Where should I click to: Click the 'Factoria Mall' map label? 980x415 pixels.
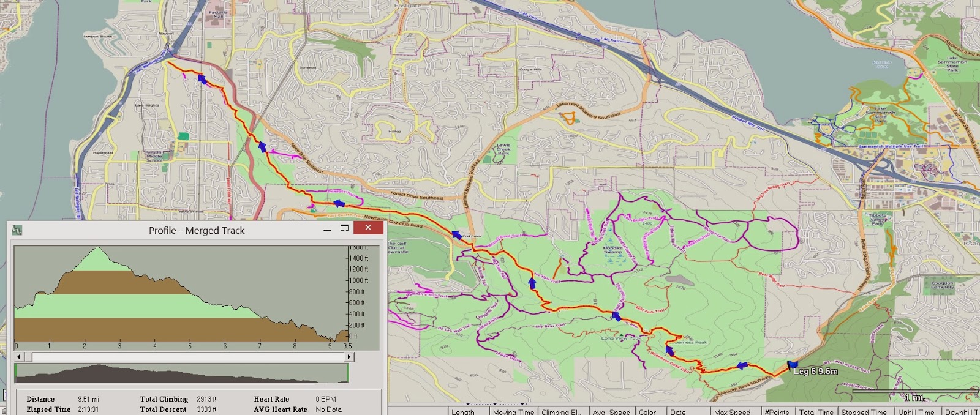click(x=218, y=14)
